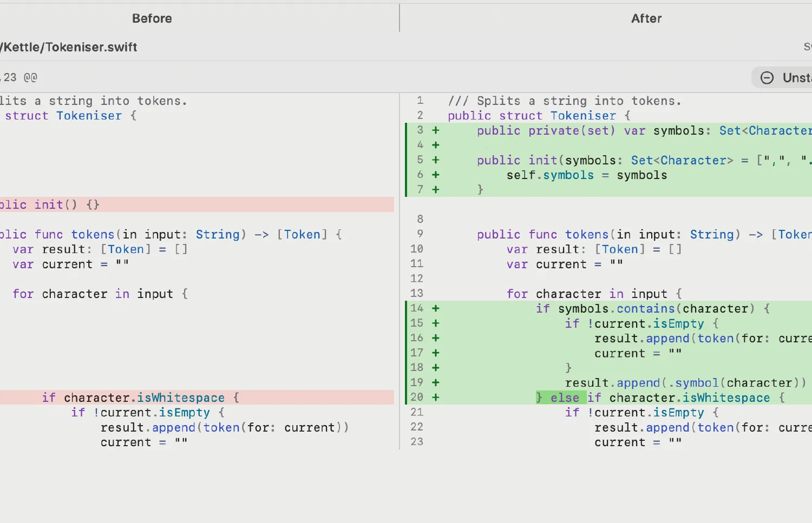This screenshot has height=523, width=812.
Task: Click the highlighted "} else" on line 20
Action: click(561, 398)
